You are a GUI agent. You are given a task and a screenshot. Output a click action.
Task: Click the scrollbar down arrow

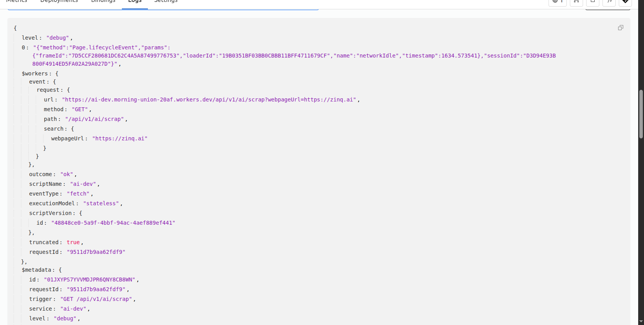641,321
